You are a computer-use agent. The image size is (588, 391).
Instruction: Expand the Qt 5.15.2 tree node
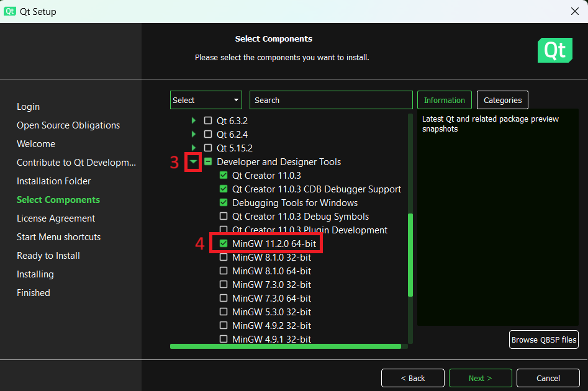(194, 148)
